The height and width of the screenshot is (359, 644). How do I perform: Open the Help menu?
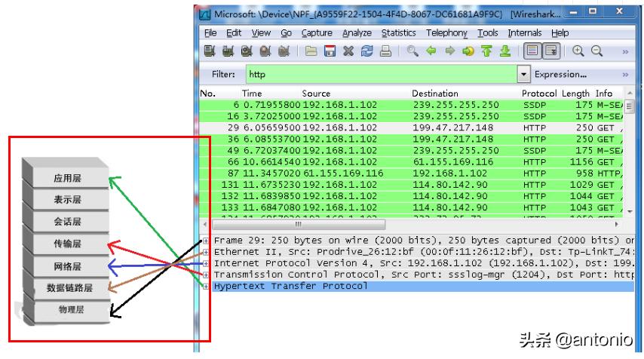click(560, 33)
